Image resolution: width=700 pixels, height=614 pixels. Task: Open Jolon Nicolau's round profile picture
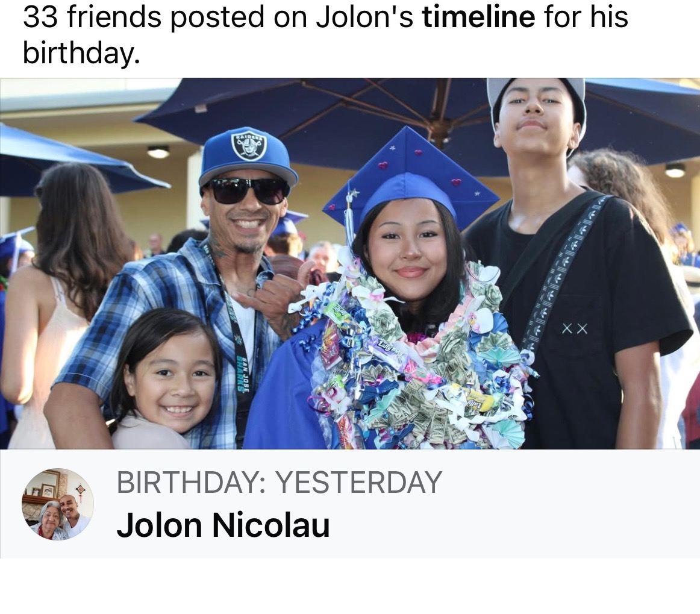coord(58,504)
